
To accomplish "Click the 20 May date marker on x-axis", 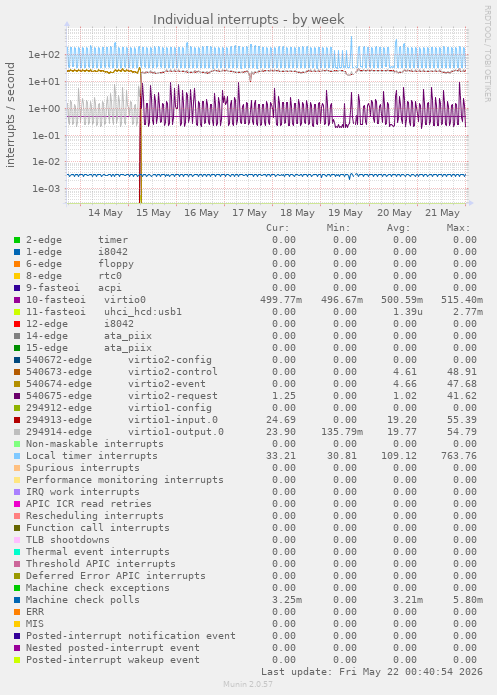I will click(x=394, y=213).
